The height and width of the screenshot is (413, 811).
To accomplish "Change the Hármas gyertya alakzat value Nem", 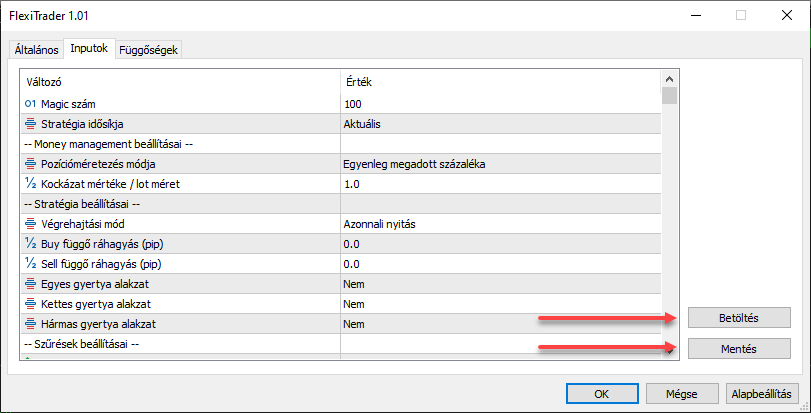I will [x=500, y=324].
